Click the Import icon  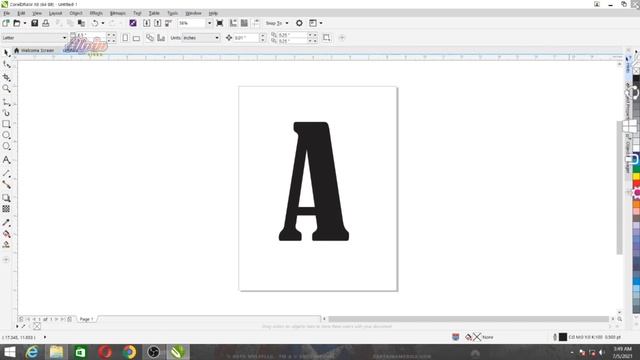[147, 23]
